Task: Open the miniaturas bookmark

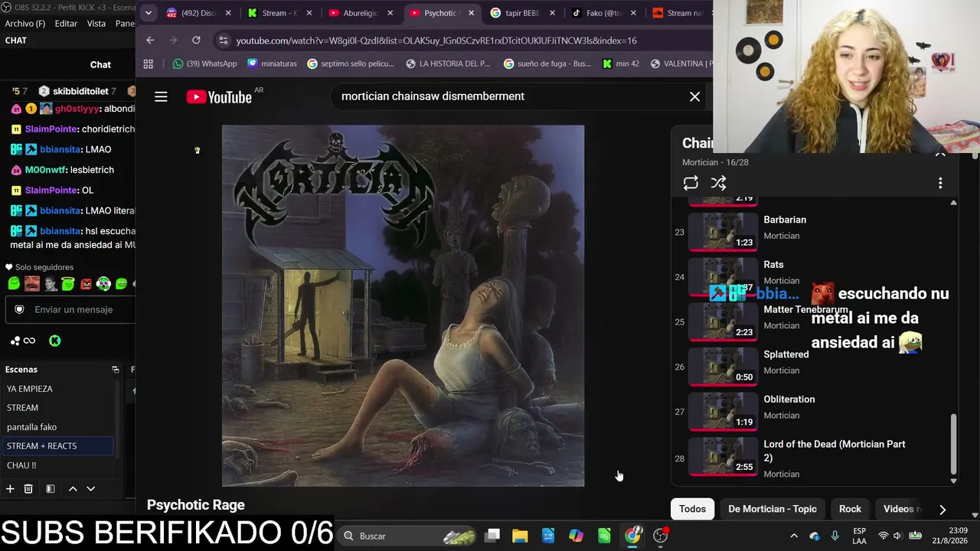Action: (x=272, y=64)
